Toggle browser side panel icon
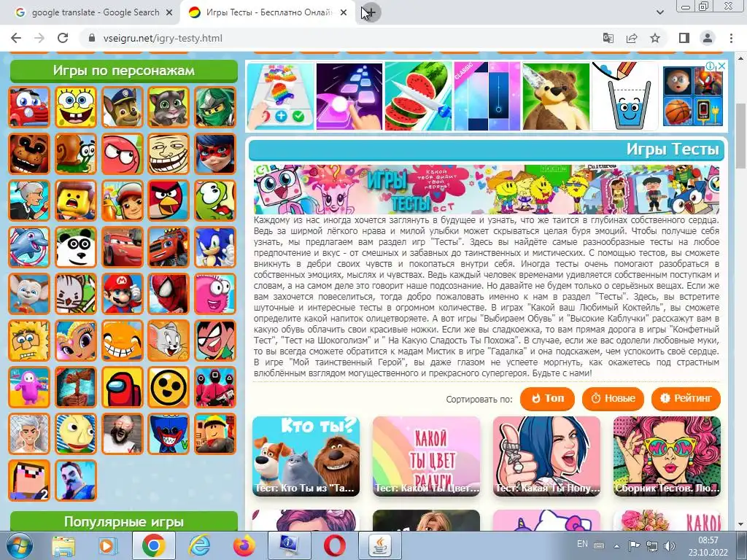The image size is (747, 560). (684, 38)
